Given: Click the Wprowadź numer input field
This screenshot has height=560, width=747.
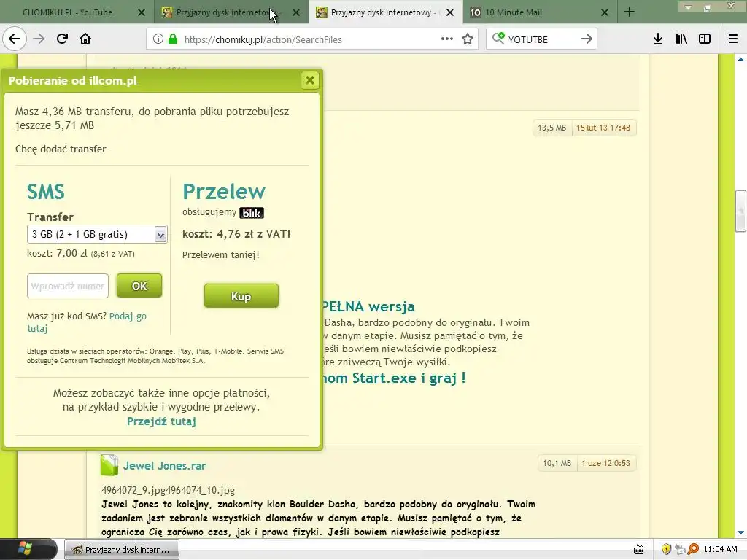Looking at the screenshot, I should pyautogui.click(x=68, y=286).
